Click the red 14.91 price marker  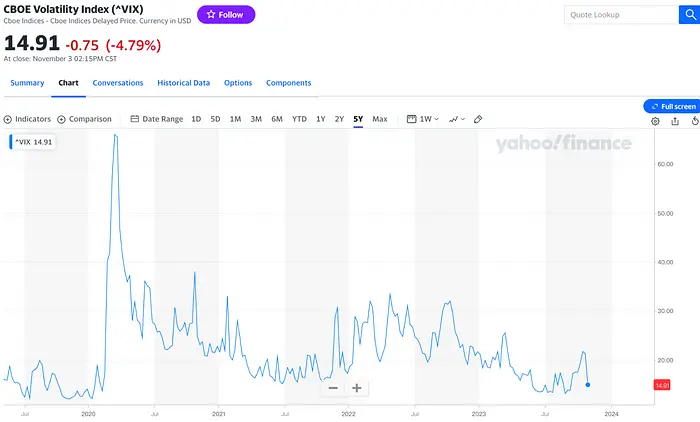[662, 385]
